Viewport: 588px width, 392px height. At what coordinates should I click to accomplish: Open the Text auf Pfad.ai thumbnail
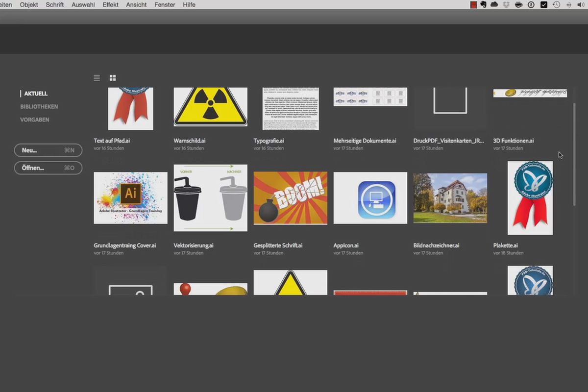(130, 109)
